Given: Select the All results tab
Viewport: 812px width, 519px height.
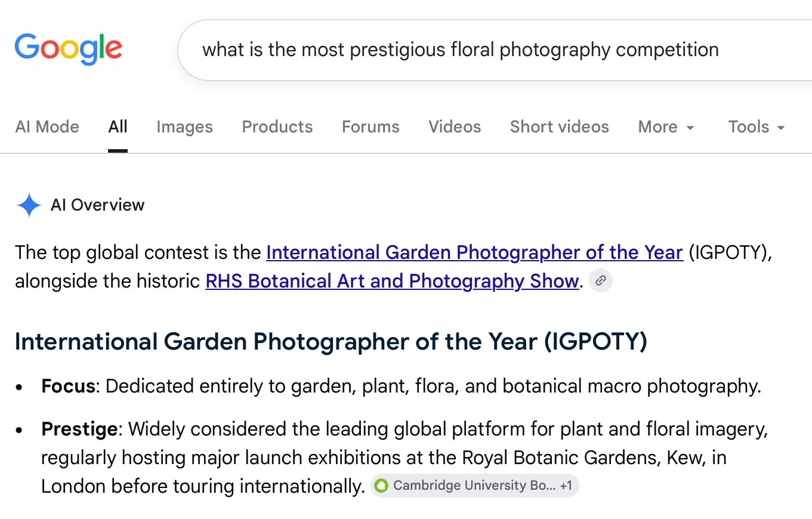Looking at the screenshot, I should pyautogui.click(x=118, y=127).
